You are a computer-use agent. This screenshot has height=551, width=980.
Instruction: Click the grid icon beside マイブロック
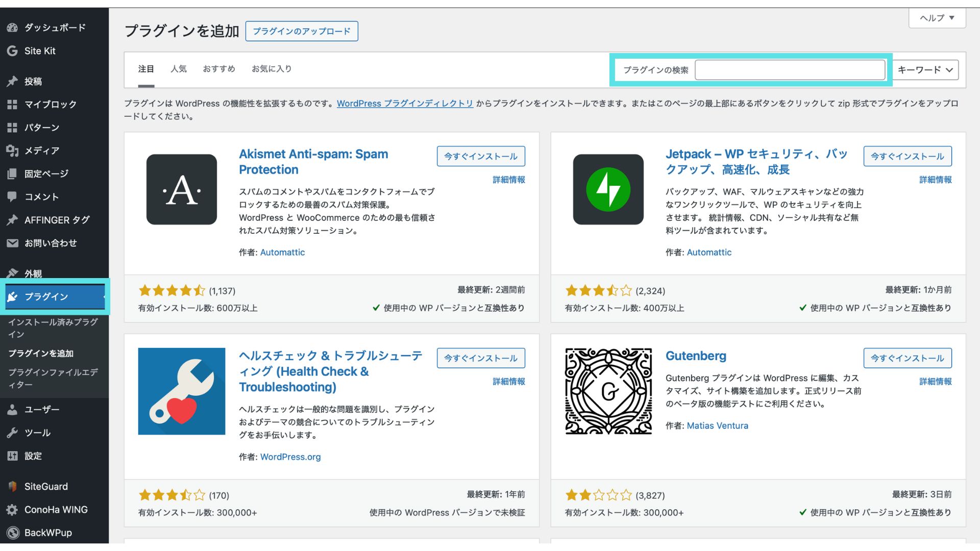12,105
